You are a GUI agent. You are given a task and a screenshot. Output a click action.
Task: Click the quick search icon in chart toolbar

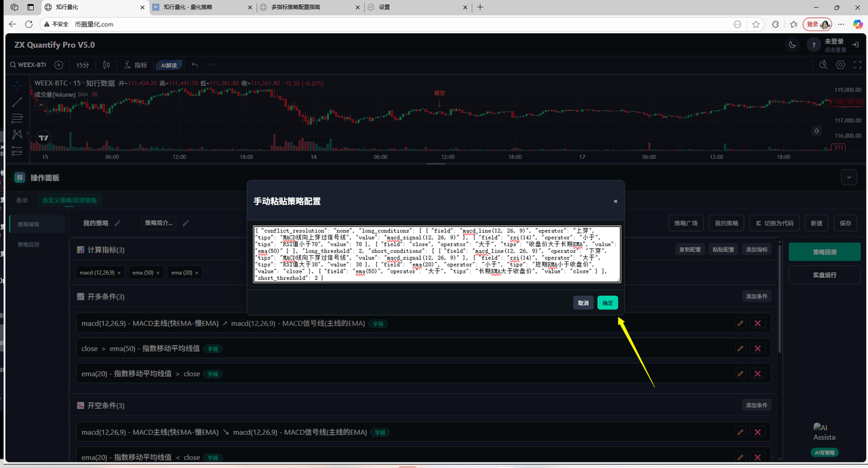[823, 65]
